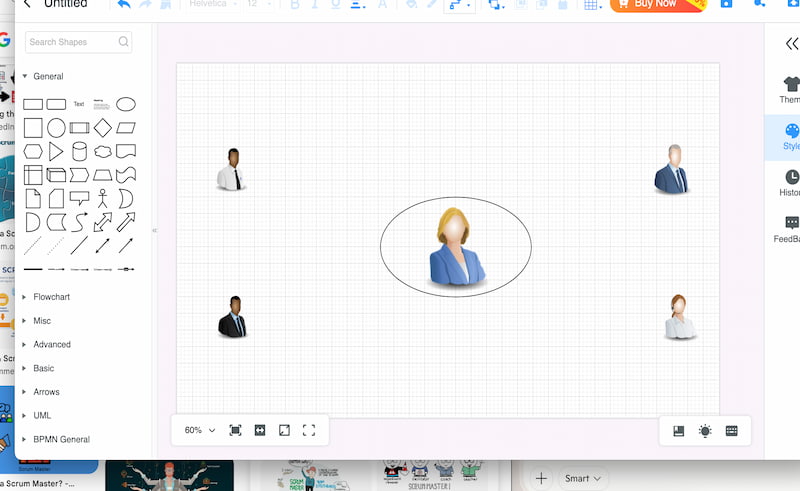Toggle the brightness theme sun icon

pos(705,431)
